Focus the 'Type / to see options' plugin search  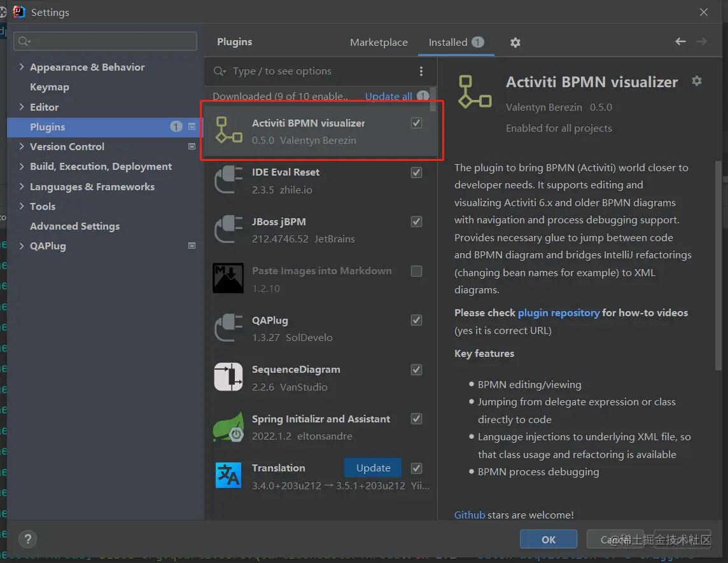pos(320,71)
